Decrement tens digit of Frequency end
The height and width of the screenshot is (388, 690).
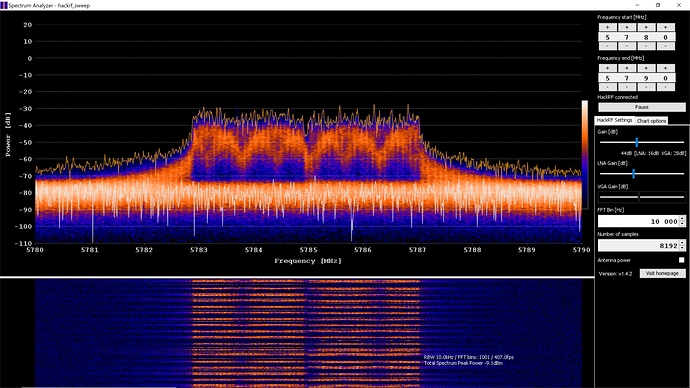646,87
